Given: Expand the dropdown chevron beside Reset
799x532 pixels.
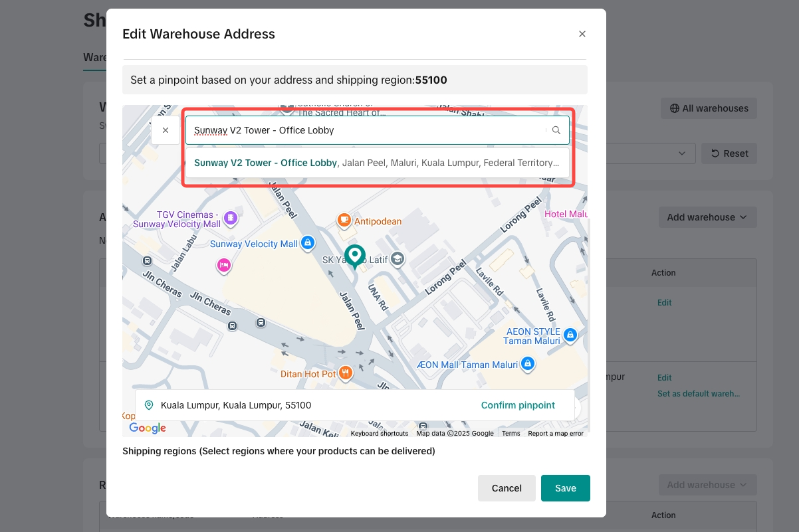Looking at the screenshot, I should coord(682,153).
